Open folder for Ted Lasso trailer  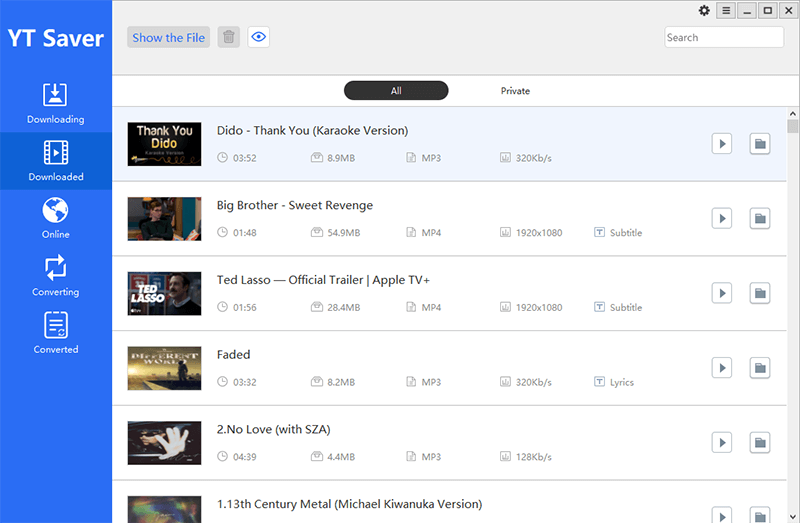tap(760, 293)
